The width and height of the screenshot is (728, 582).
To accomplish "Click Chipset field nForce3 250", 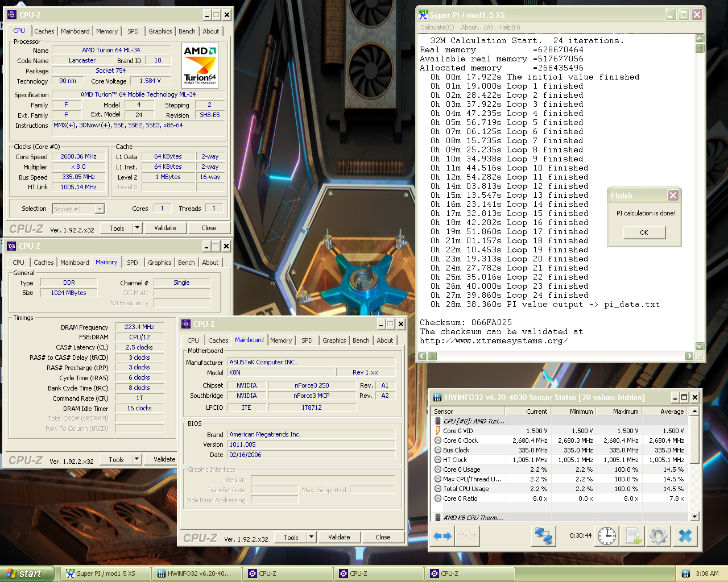I will pos(311,385).
